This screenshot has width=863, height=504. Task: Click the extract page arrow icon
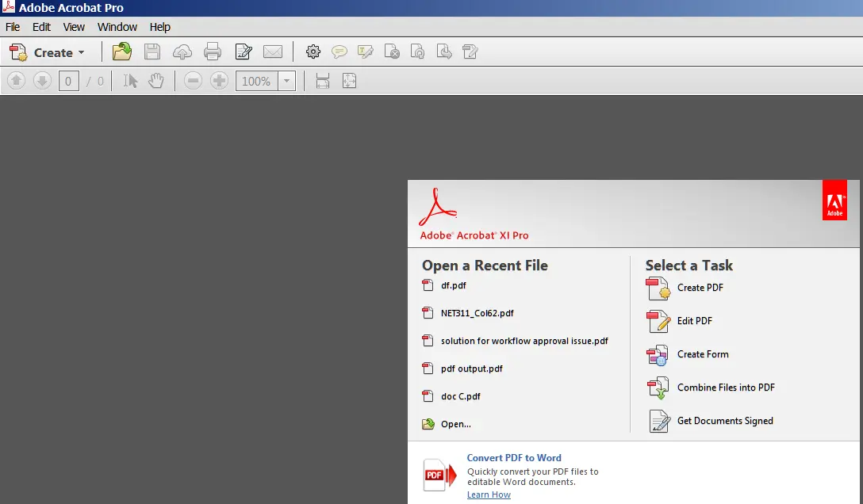444,52
